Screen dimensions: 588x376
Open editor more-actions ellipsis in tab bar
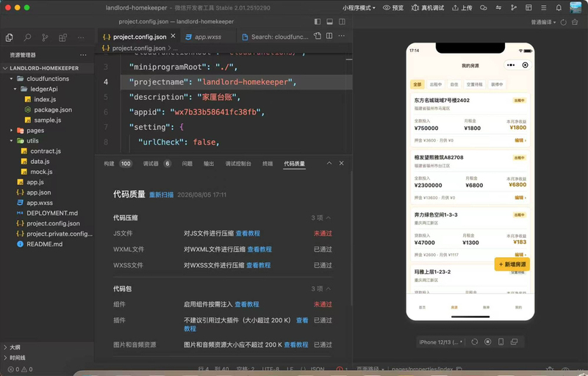click(x=341, y=36)
